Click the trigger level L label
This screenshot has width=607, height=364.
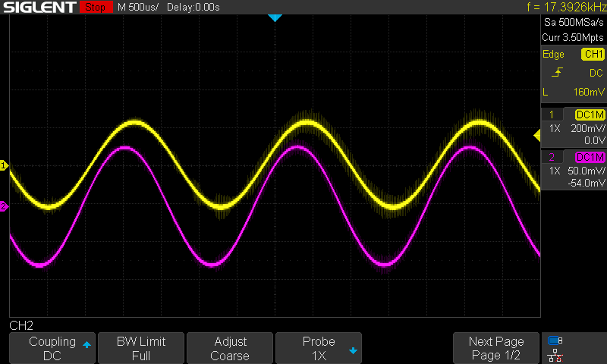coord(546,92)
